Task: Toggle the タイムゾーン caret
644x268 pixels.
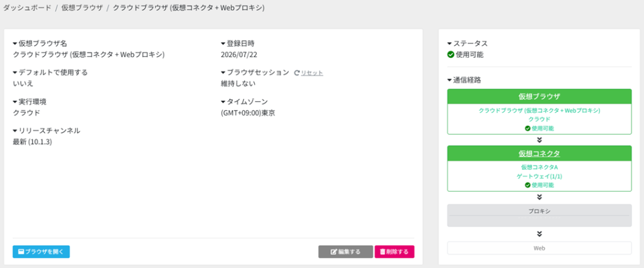Action: 223,101
